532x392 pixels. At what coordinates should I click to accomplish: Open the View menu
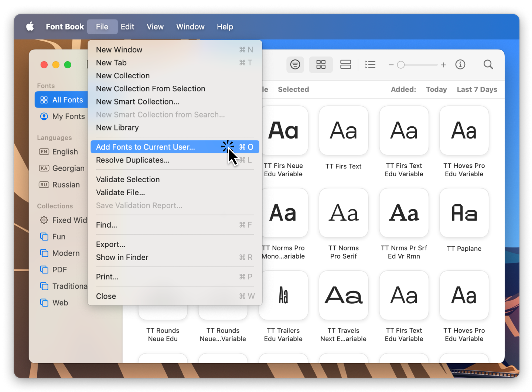[x=155, y=27]
